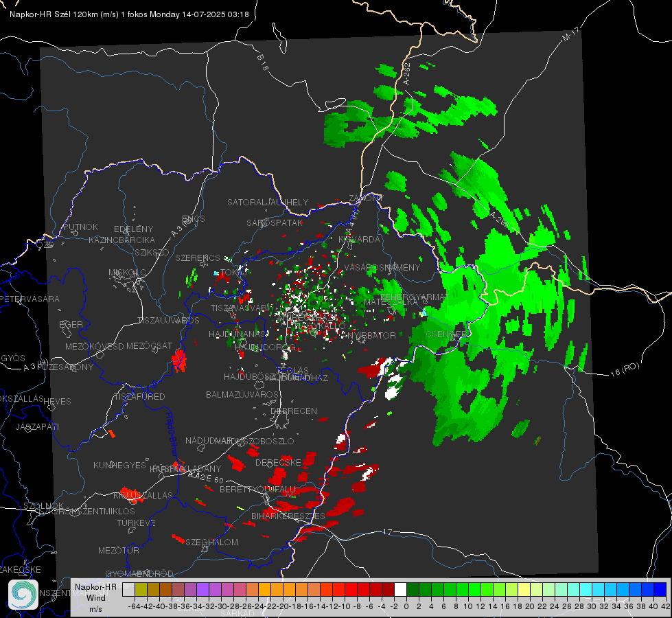Choose the darkest green swatch beside white
672x618 pixels.
click(413, 589)
